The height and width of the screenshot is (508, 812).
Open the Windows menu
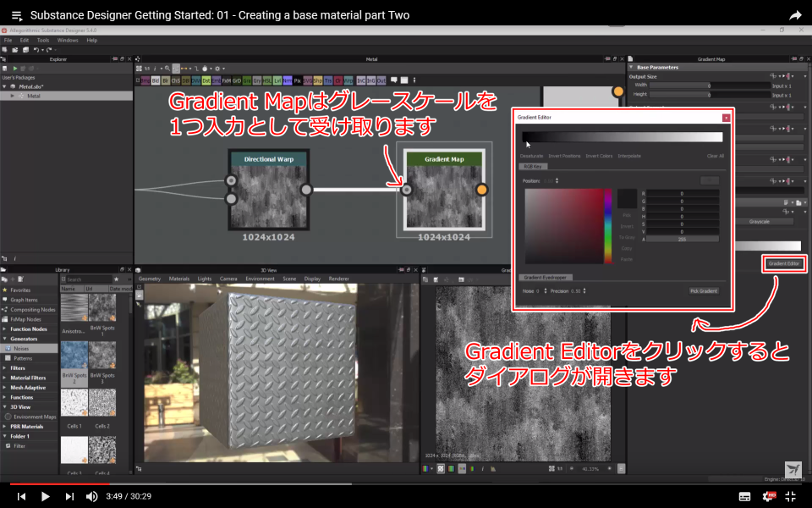(68, 40)
